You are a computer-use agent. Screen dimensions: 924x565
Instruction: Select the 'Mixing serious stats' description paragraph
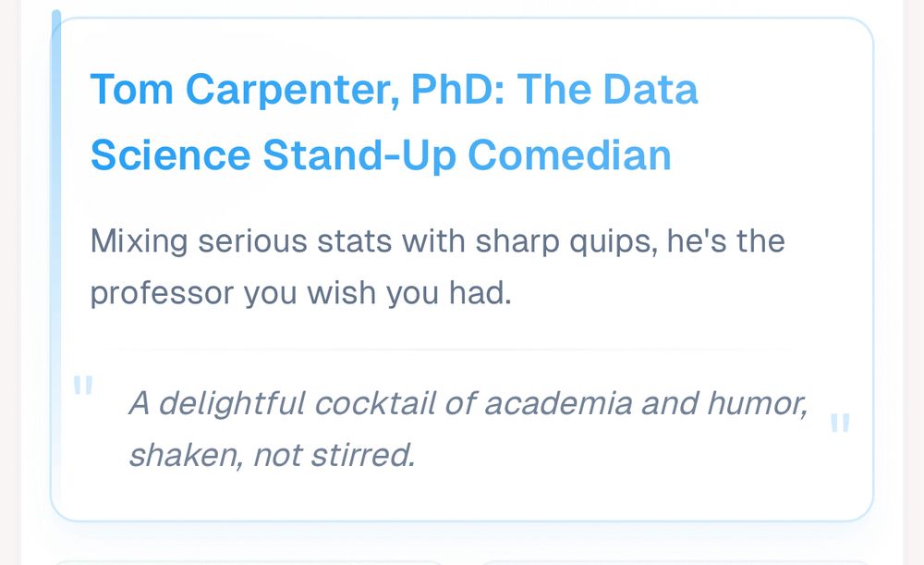437,267
